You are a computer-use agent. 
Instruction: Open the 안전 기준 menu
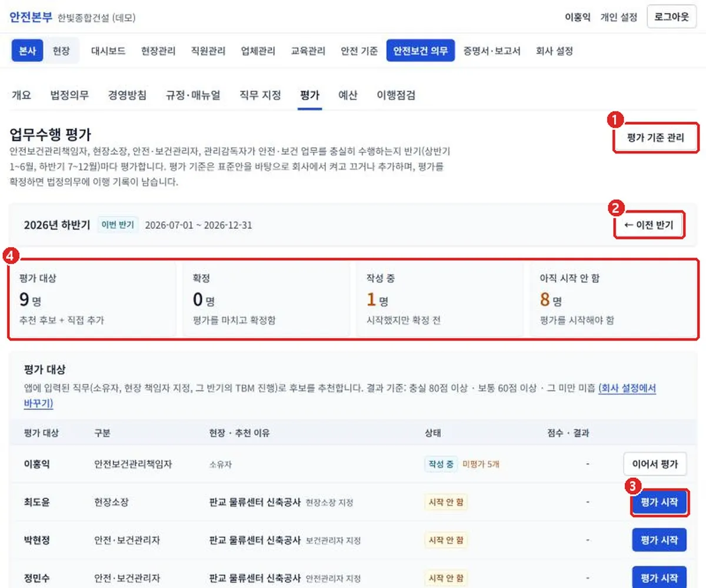pyautogui.click(x=359, y=51)
